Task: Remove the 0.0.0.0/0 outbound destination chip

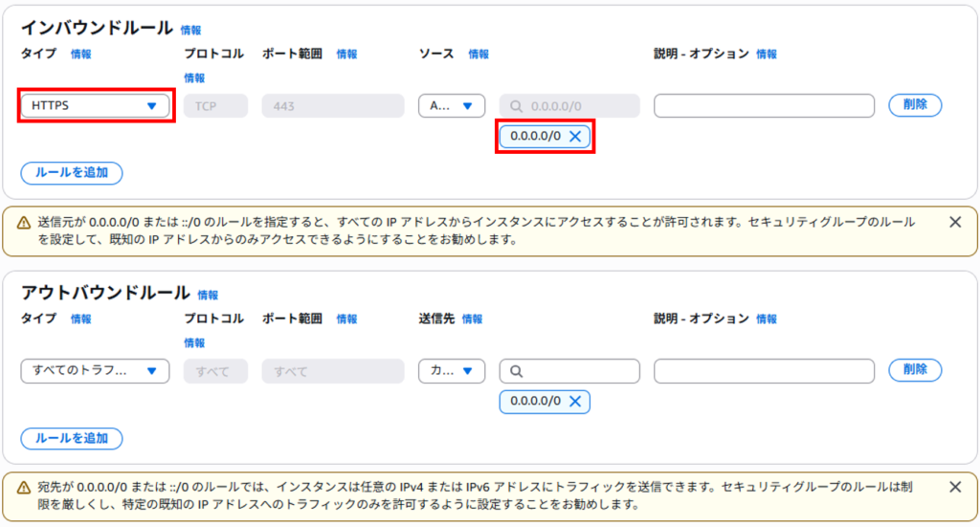Action: [575, 402]
